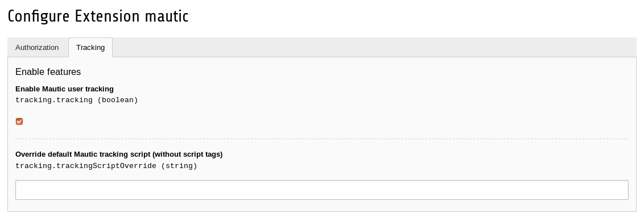
Task: Click the 'tracking.tracking' setting key text
Action: (x=54, y=100)
